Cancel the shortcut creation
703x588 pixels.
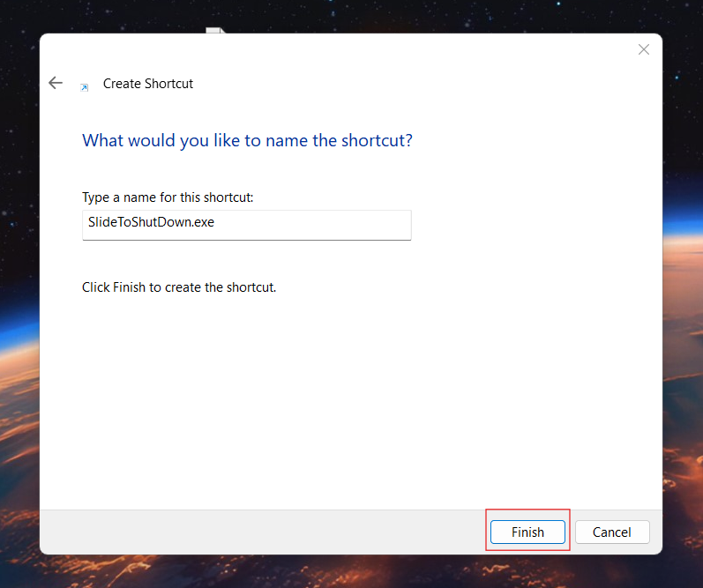[x=611, y=532]
